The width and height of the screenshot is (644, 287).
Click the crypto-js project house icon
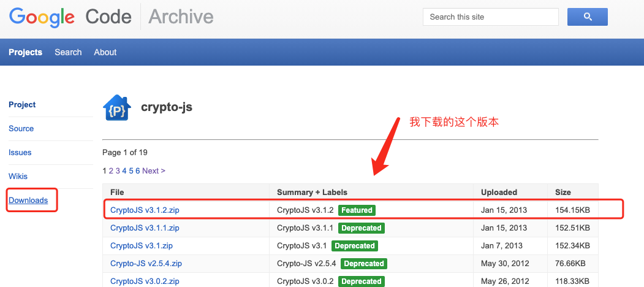117,108
